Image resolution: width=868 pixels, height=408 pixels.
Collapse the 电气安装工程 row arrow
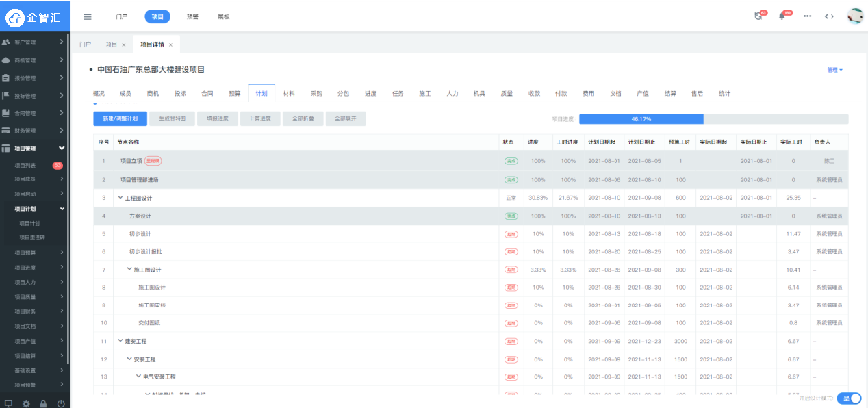coord(139,377)
